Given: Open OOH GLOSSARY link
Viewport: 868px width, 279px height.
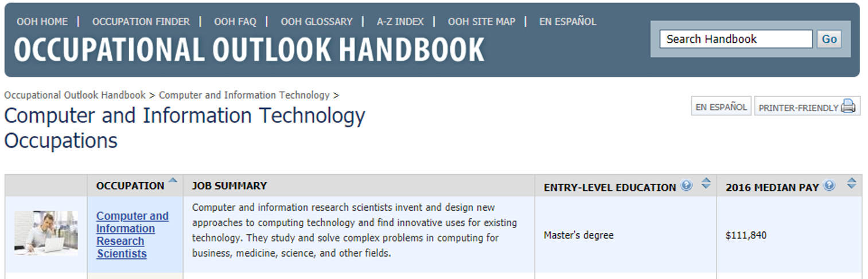Looking at the screenshot, I should tap(317, 22).
